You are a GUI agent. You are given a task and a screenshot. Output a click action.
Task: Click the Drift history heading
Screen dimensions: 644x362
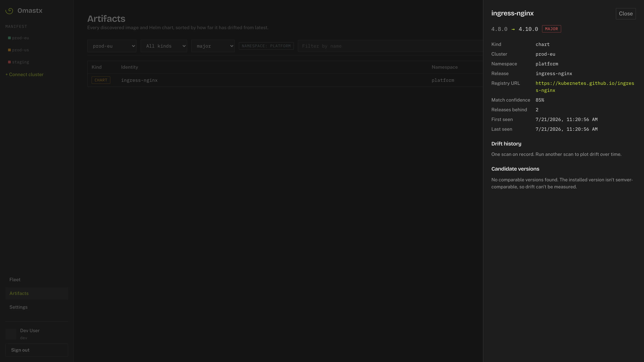[506, 144]
